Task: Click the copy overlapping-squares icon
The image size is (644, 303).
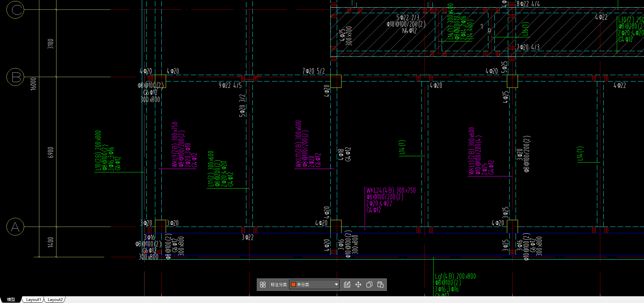Action: (369, 284)
